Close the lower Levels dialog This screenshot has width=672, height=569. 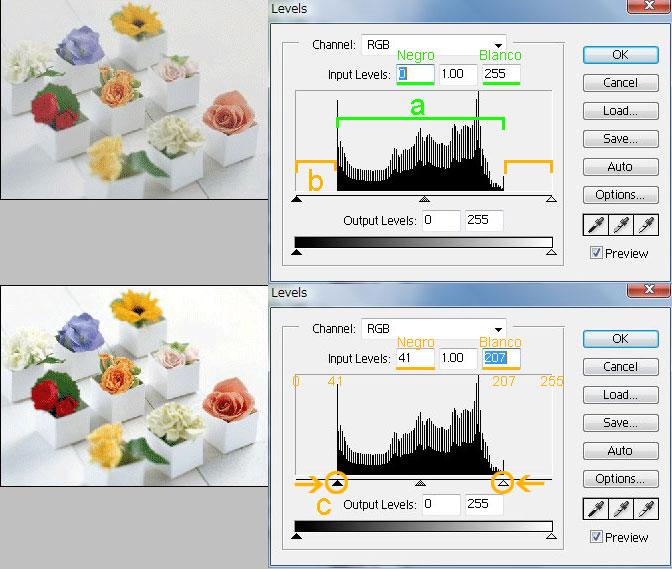tap(649, 290)
